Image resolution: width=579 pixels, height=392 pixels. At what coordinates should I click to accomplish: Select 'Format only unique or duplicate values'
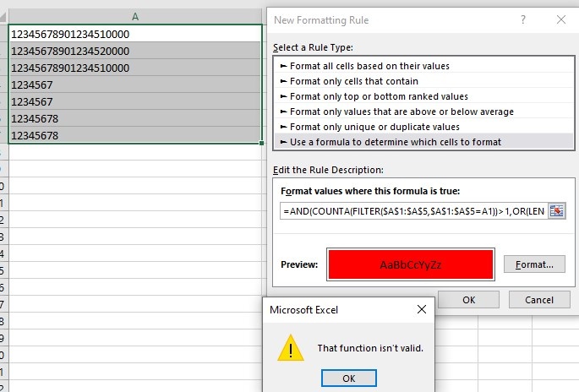tap(424, 127)
